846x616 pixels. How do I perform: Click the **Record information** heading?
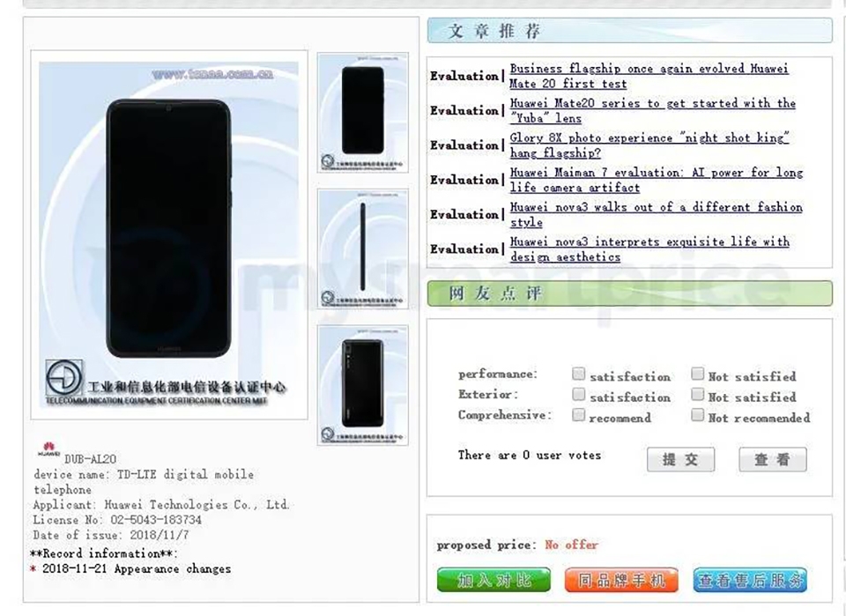point(104,553)
